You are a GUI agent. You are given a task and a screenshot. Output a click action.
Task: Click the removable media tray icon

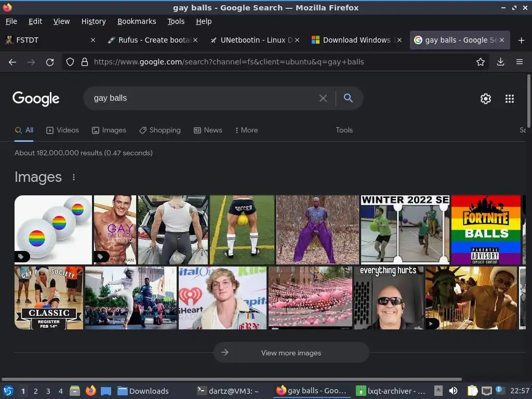[438, 391]
